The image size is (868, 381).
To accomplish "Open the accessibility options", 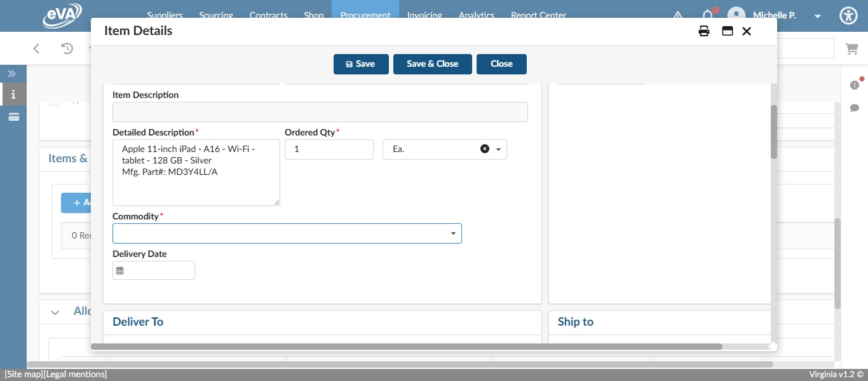I will (849, 15).
